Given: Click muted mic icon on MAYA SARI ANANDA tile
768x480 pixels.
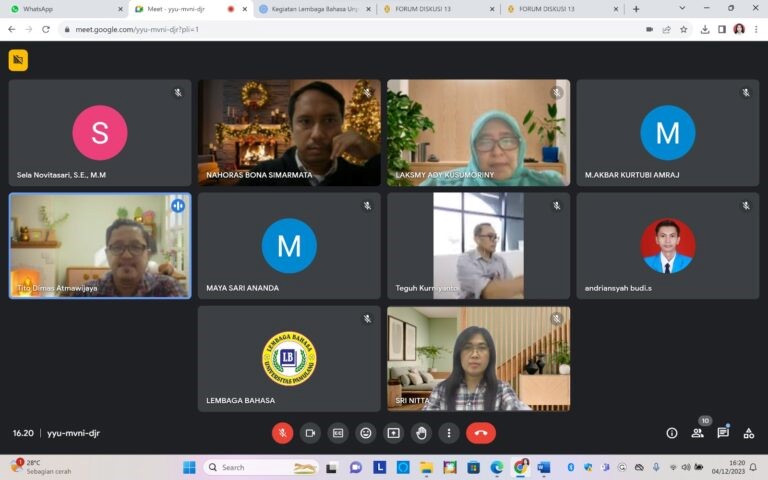Looking at the screenshot, I should click(x=367, y=206).
